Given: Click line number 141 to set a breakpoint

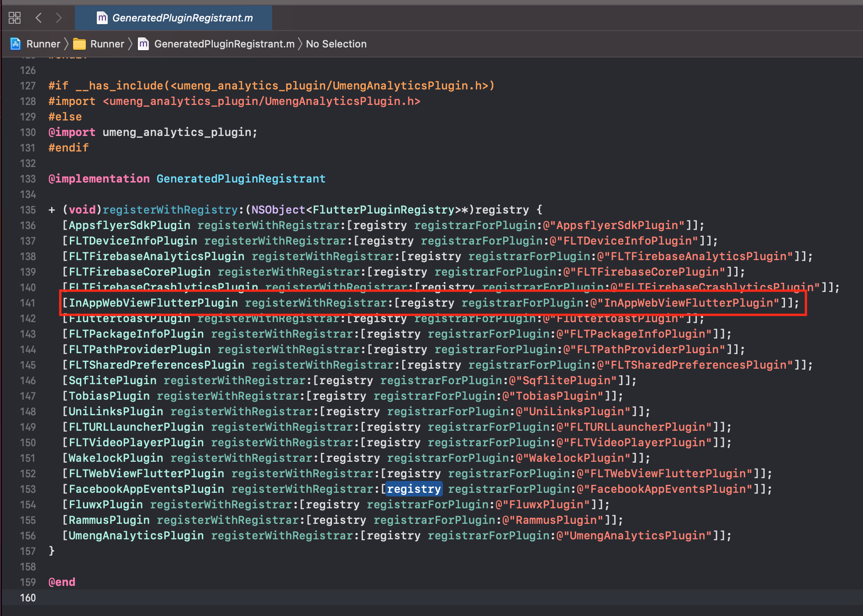Looking at the screenshot, I should pyautogui.click(x=28, y=303).
